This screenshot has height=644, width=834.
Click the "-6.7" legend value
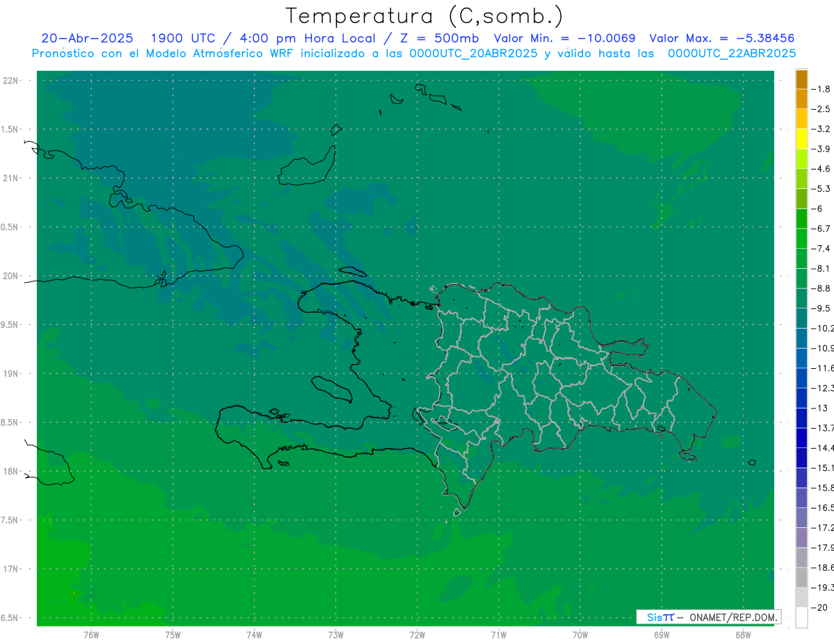point(821,229)
